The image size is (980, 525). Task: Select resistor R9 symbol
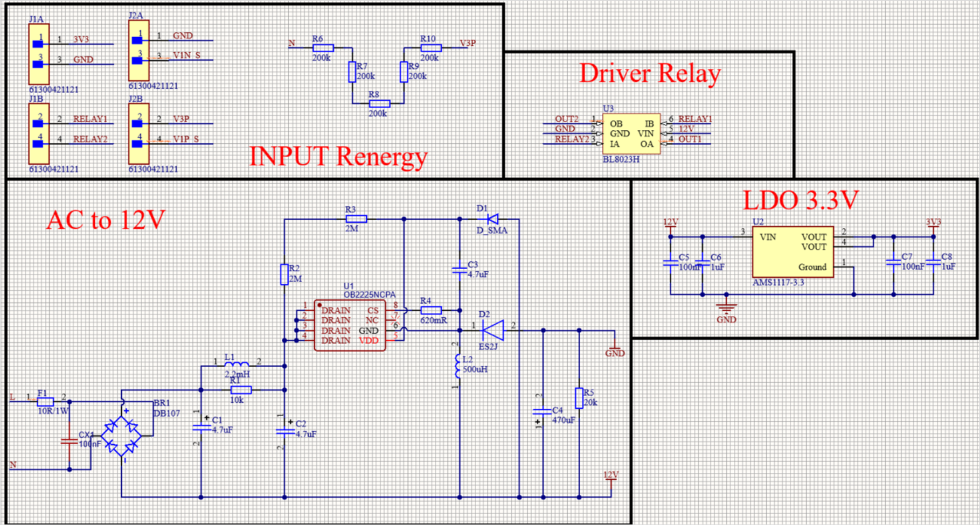[404, 72]
